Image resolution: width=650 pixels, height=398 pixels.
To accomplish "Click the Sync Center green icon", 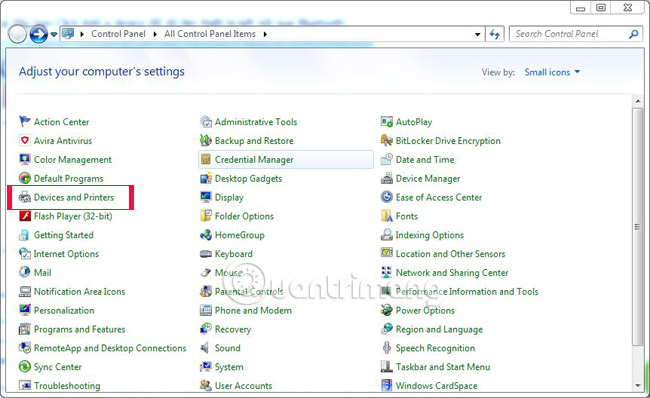I will 25,366.
